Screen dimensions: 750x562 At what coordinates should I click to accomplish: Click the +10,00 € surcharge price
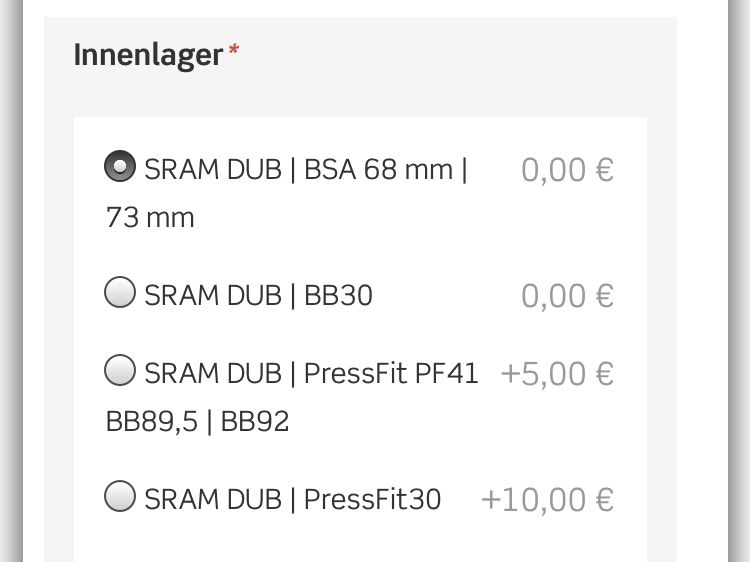[547, 499]
